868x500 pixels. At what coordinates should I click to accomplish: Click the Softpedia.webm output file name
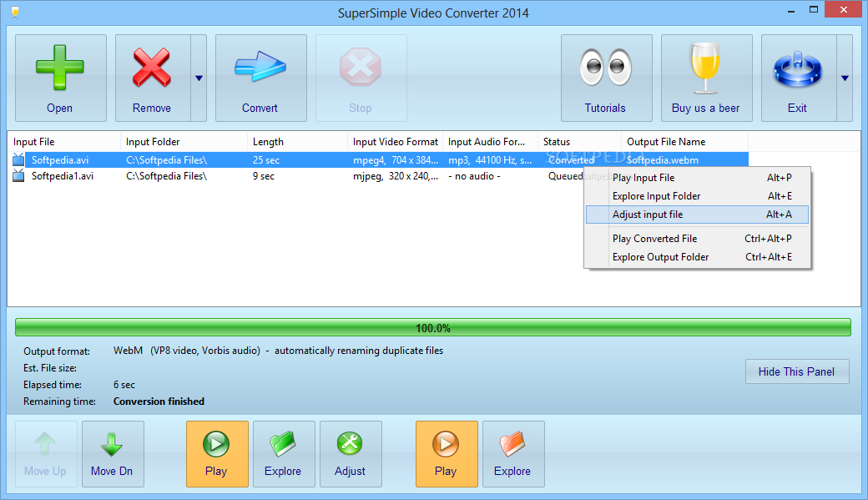[662, 160]
